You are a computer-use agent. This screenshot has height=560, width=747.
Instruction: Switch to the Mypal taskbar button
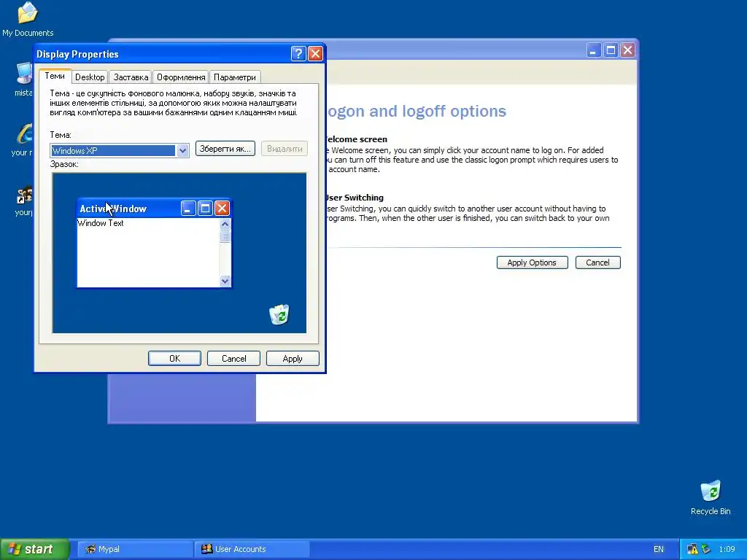pyautogui.click(x=134, y=549)
